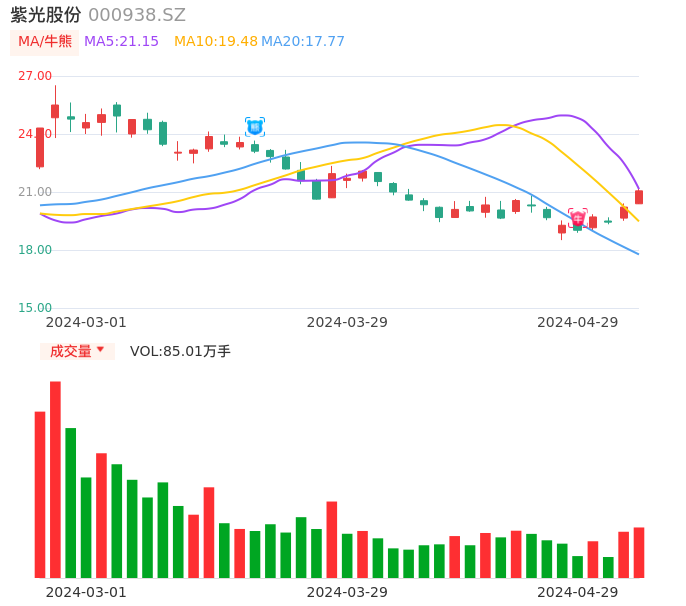The height and width of the screenshot is (606, 686).
Task: Click the MA10:19.48 legend label
Action: click(216, 41)
